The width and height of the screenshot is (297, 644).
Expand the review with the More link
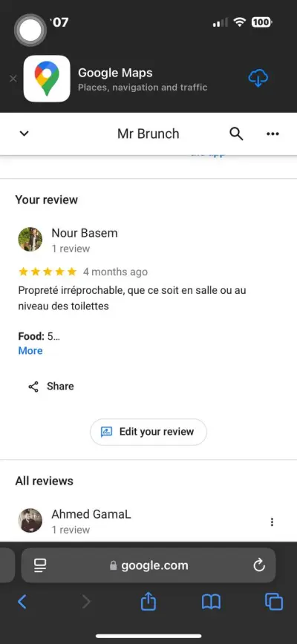pos(30,350)
